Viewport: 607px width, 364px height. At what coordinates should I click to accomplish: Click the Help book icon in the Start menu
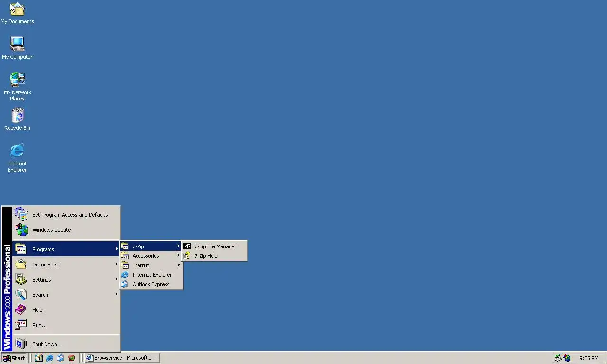tap(21, 310)
